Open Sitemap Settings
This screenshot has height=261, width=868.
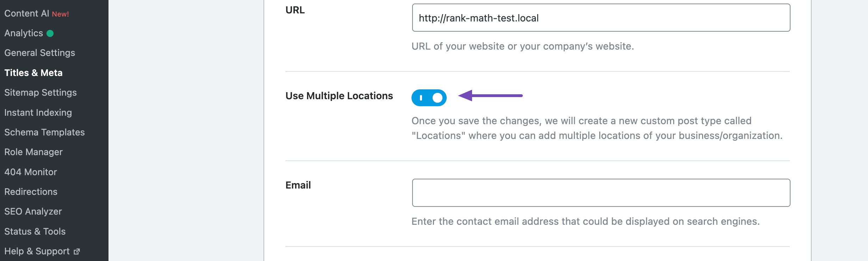point(41,93)
